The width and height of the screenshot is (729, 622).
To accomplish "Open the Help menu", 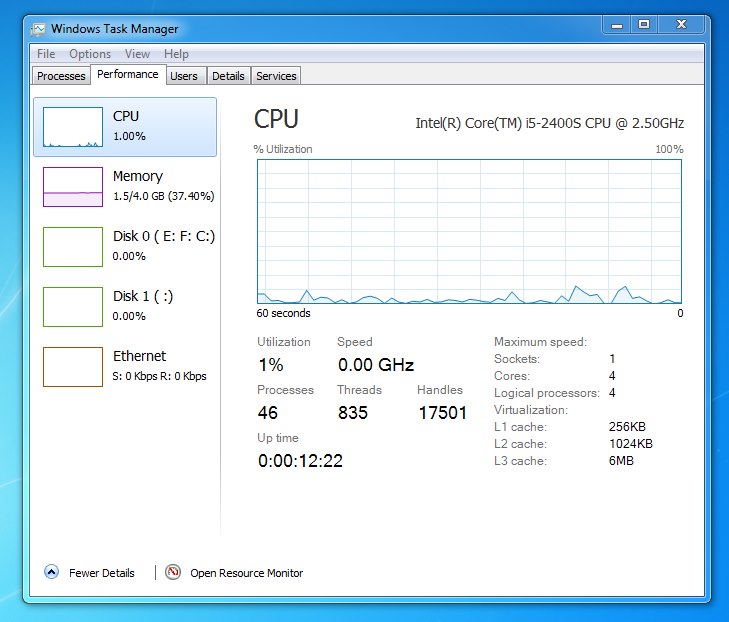I will coord(176,54).
